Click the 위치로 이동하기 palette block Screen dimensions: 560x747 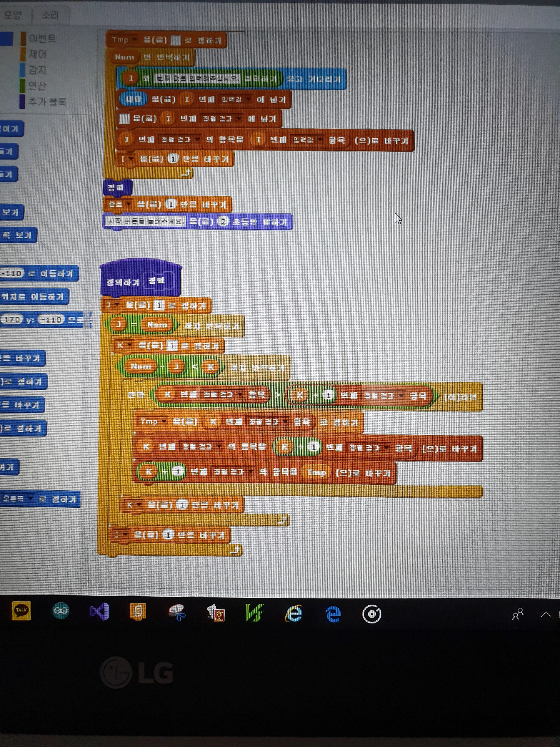click(x=34, y=296)
